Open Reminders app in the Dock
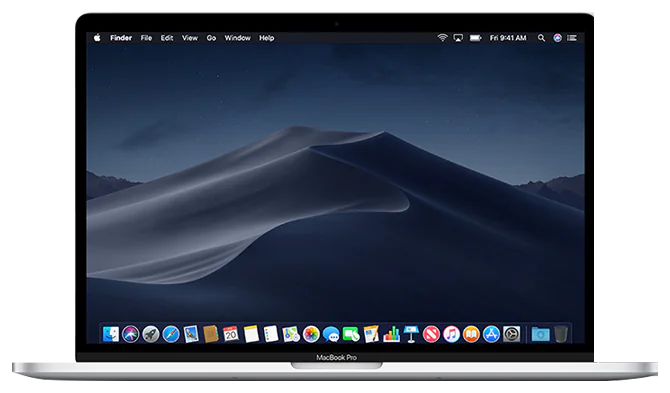670x393 pixels. click(x=271, y=334)
